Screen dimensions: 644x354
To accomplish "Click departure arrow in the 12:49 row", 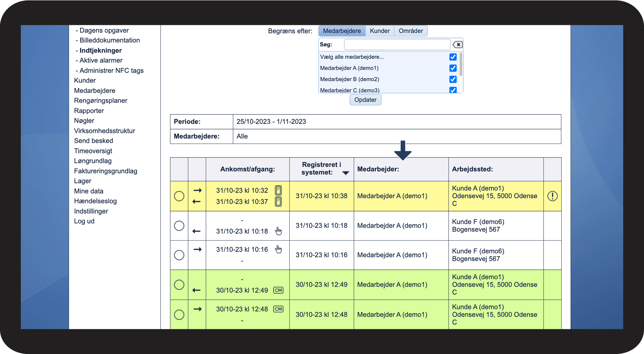I will pyautogui.click(x=196, y=290).
